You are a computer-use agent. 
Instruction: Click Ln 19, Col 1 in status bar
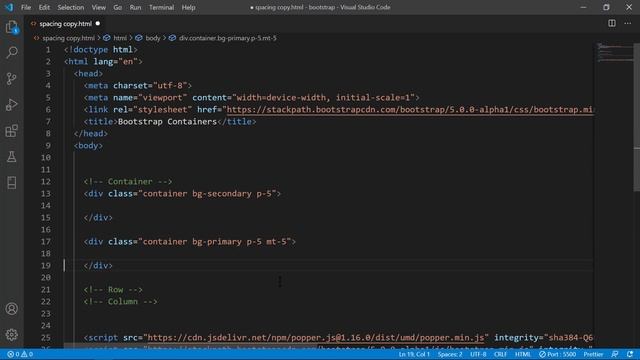414,354
